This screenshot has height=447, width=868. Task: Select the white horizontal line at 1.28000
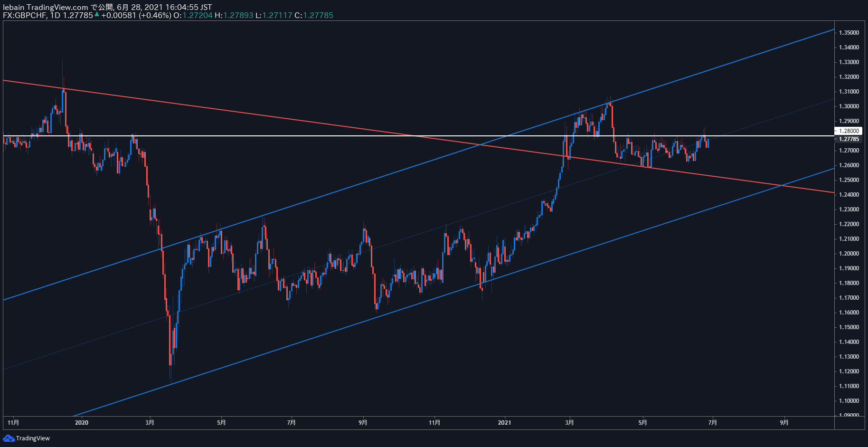418,136
